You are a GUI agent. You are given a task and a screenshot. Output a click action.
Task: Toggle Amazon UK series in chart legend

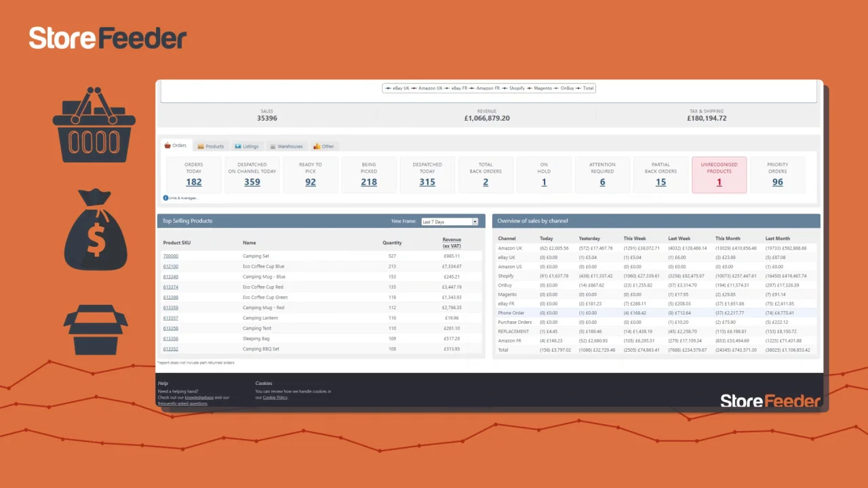pos(427,88)
